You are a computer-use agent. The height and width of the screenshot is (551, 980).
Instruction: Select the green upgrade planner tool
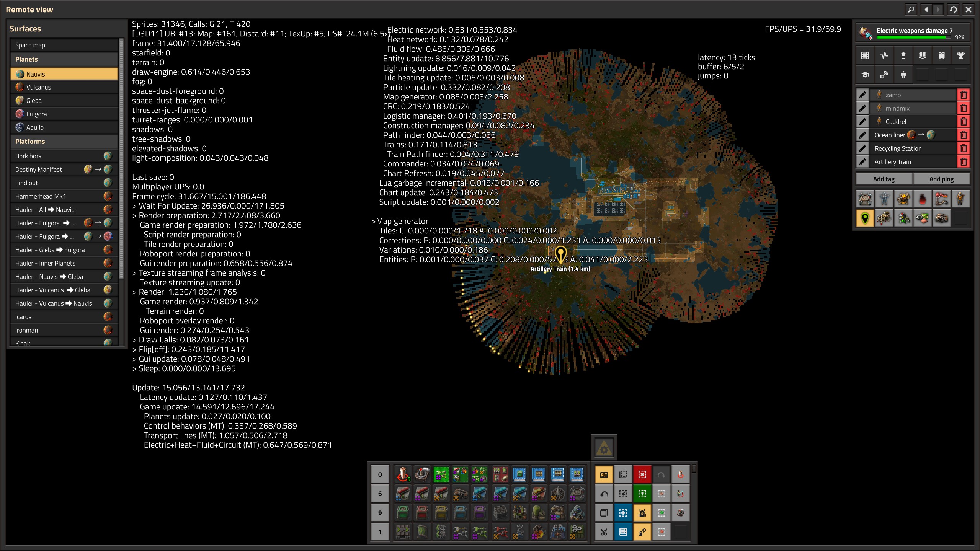[x=642, y=494]
